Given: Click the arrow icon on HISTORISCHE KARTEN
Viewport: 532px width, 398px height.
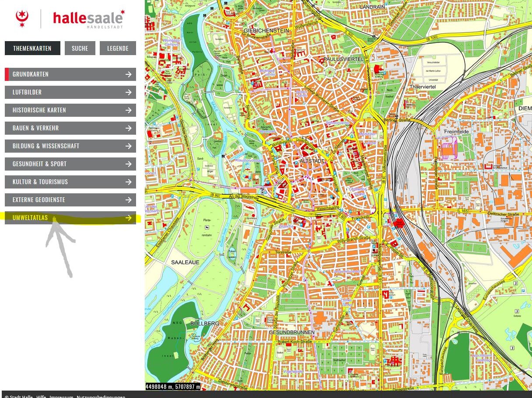Looking at the screenshot, I should 128,110.
